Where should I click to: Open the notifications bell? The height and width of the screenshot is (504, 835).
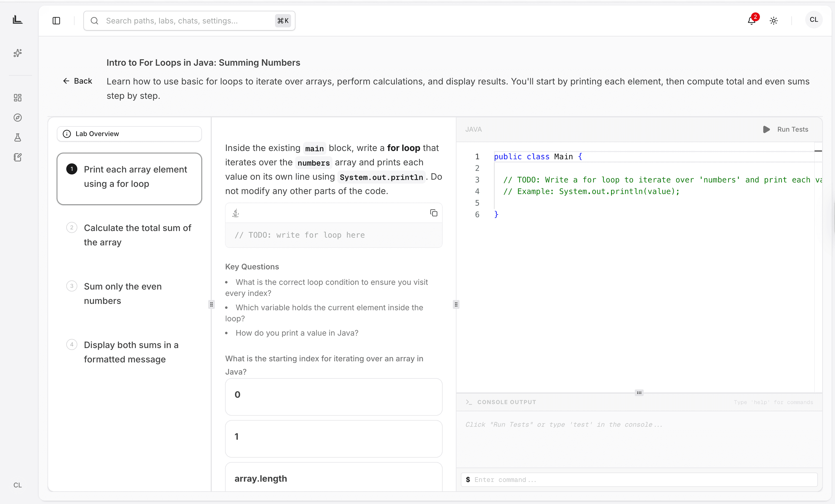point(751,21)
